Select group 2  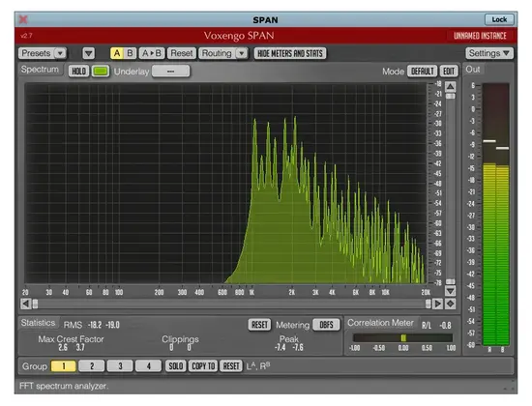pos(92,366)
